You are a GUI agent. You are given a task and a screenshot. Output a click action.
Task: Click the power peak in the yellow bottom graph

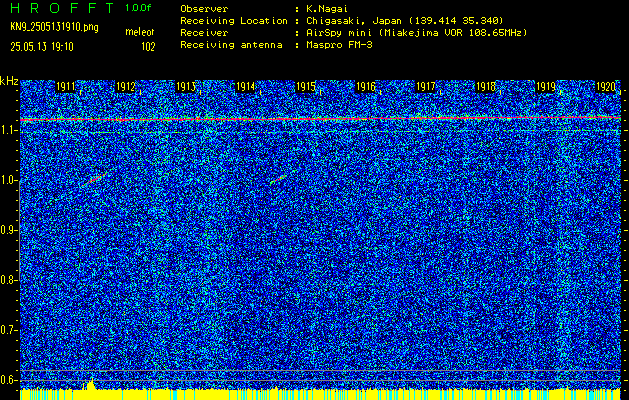tap(90, 384)
